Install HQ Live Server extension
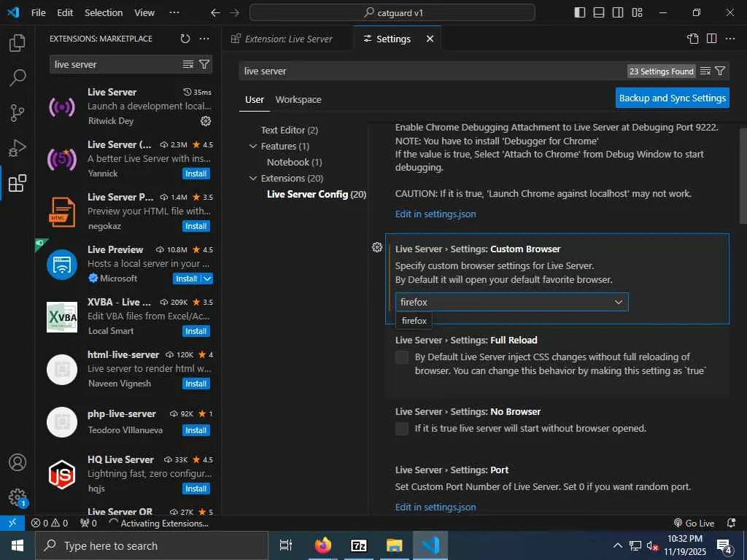The width and height of the screenshot is (747, 560). point(196,489)
